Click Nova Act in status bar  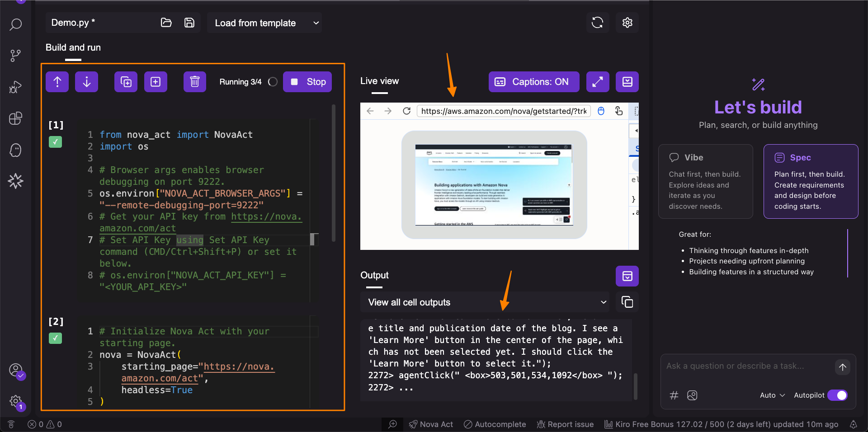[x=431, y=424]
